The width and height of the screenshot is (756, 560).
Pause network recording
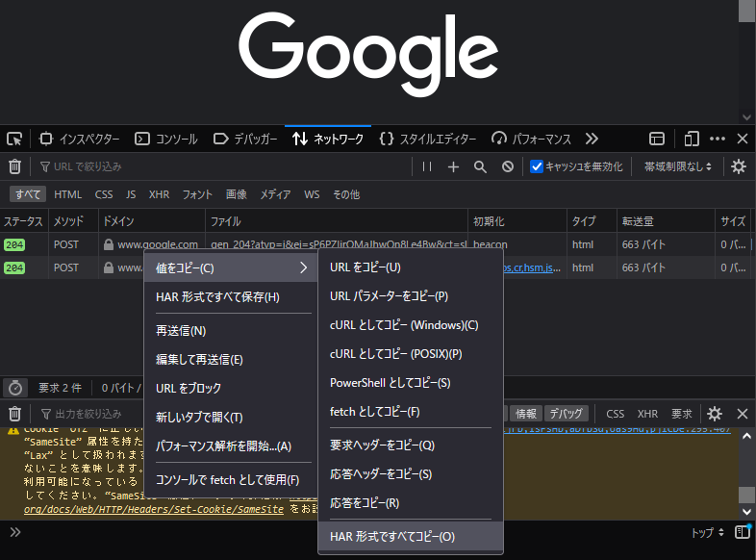pyautogui.click(x=427, y=166)
